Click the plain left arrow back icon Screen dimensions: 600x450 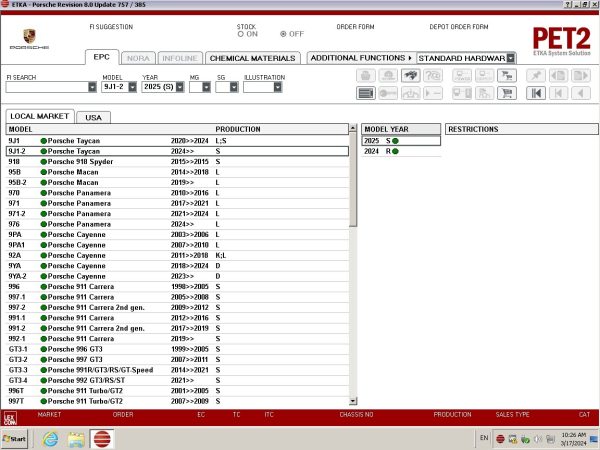(x=581, y=93)
